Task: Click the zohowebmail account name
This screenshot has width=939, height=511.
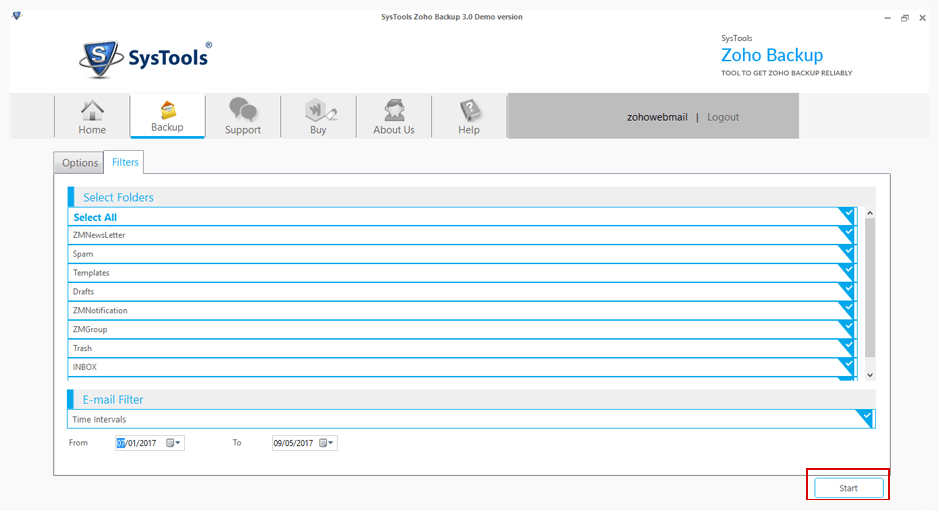Action: point(657,117)
